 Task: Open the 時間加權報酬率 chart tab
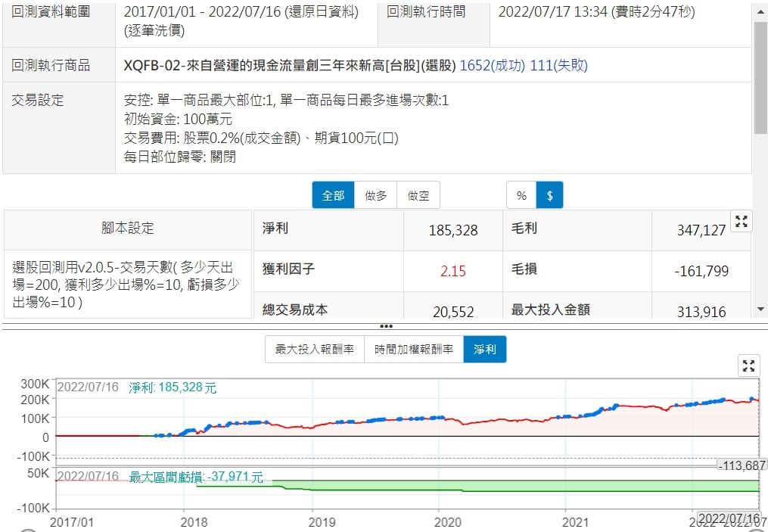(x=413, y=350)
